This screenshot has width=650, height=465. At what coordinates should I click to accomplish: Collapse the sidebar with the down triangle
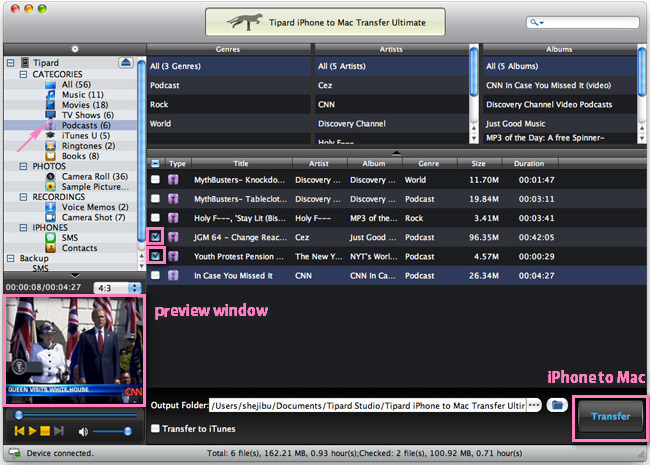[75, 275]
